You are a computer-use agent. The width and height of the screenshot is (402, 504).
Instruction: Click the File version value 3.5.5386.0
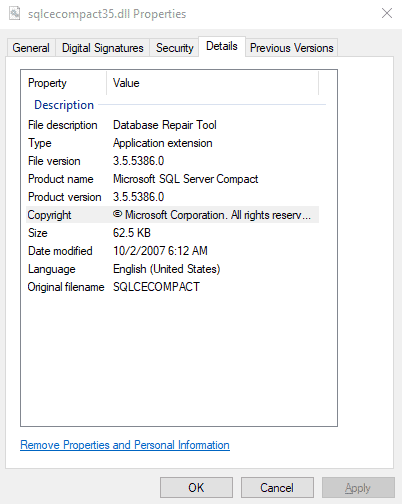coord(138,161)
